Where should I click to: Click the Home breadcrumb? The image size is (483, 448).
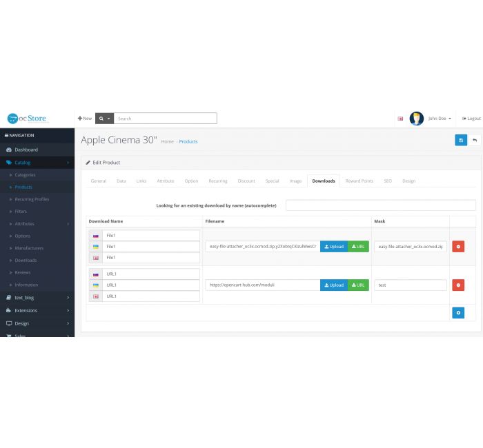point(167,141)
